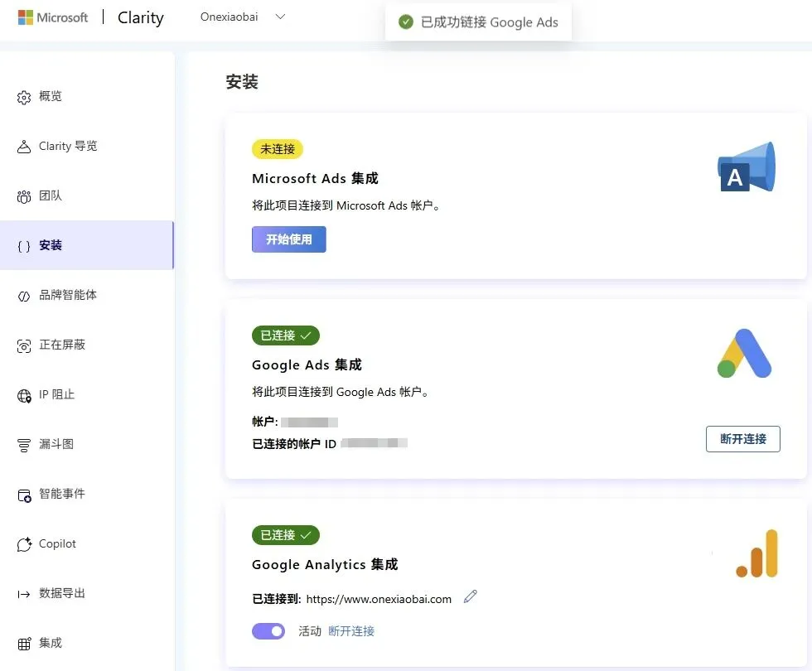This screenshot has width=812, height=671.
Task: Click the 品牌智能体 sidebar icon
Action: click(x=24, y=296)
